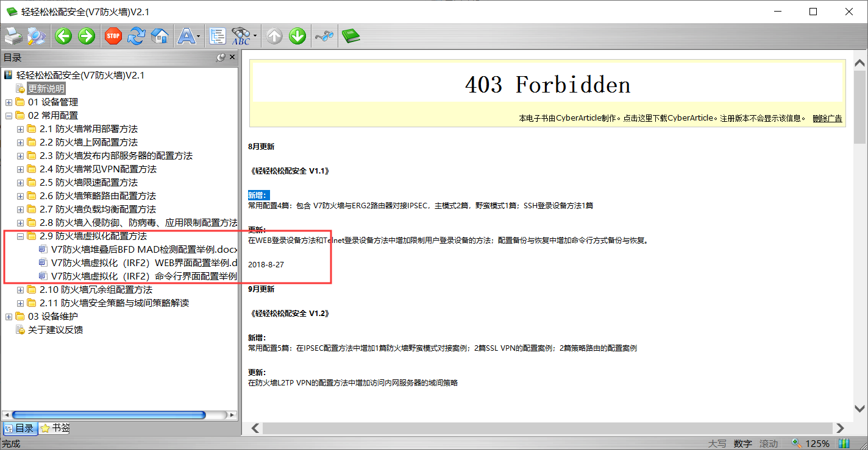This screenshot has height=450, width=868.
Task: Close the 目录 panel with its X button
Action: tap(232, 57)
